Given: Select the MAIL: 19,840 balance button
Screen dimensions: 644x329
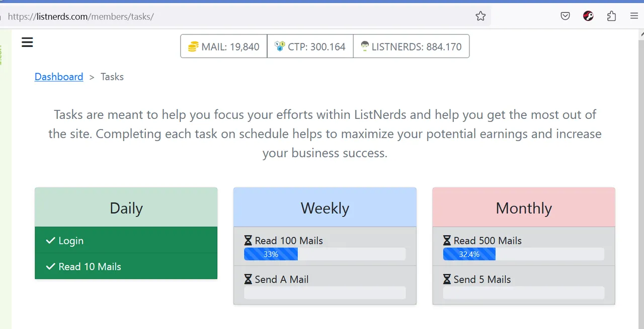Looking at the screenshot, I should [224, 46].
